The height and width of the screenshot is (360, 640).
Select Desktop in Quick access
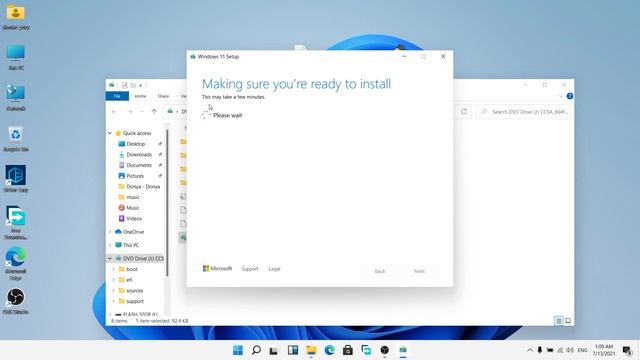coord(136,144)
